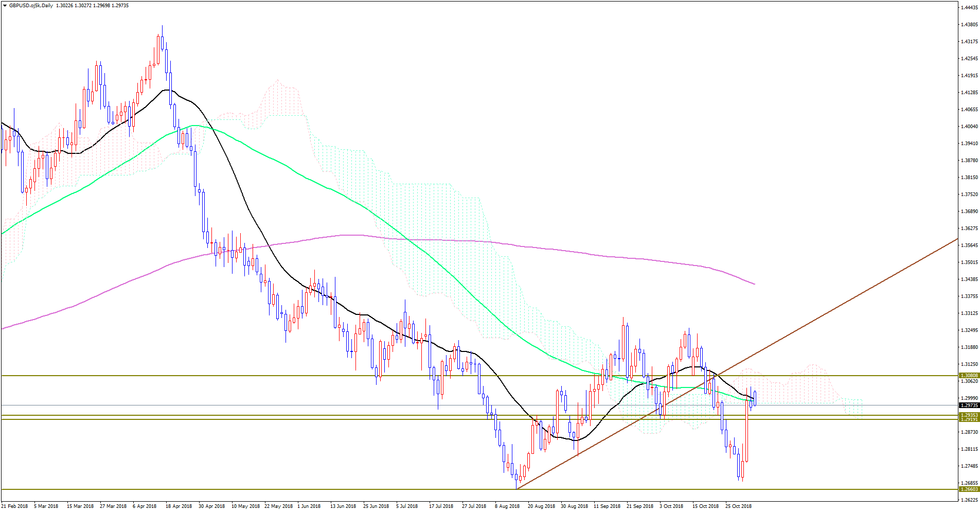Viewport: 980px width, 512px height.
Task: Click the 25 Jun 2018 date label
Action: point(376,506)
